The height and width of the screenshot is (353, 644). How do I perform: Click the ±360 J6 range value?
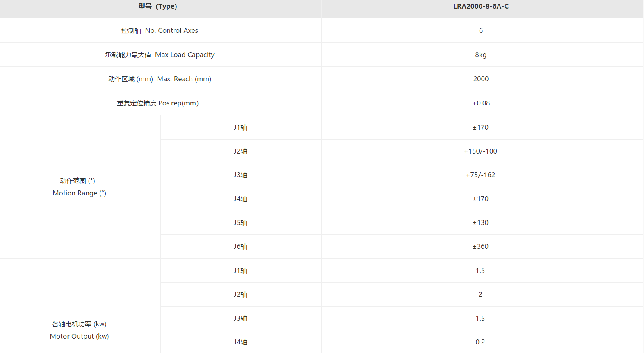click(480, 247)
